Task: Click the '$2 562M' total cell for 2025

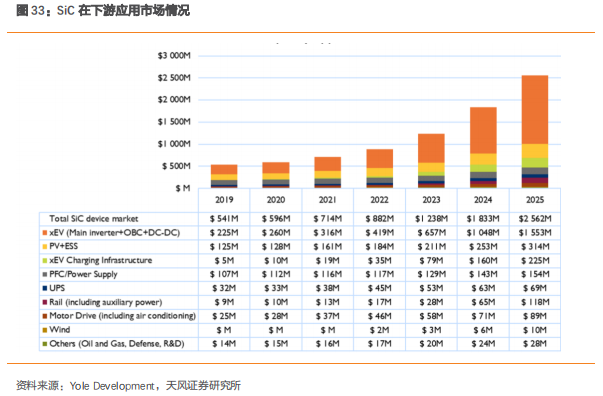Action: (x=535, y=219)
